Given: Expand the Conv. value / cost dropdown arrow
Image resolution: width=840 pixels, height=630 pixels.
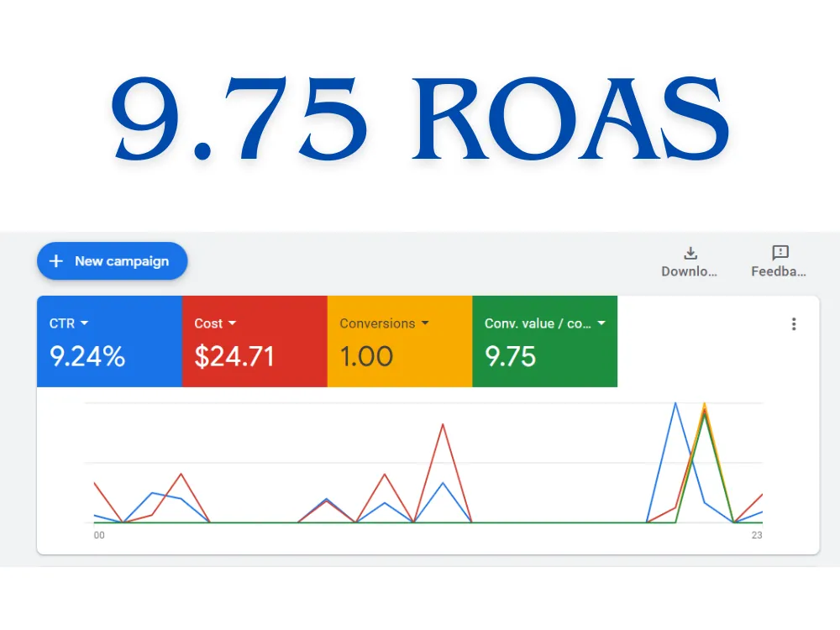Looking at the screenshot, I should tap(601, 323).
